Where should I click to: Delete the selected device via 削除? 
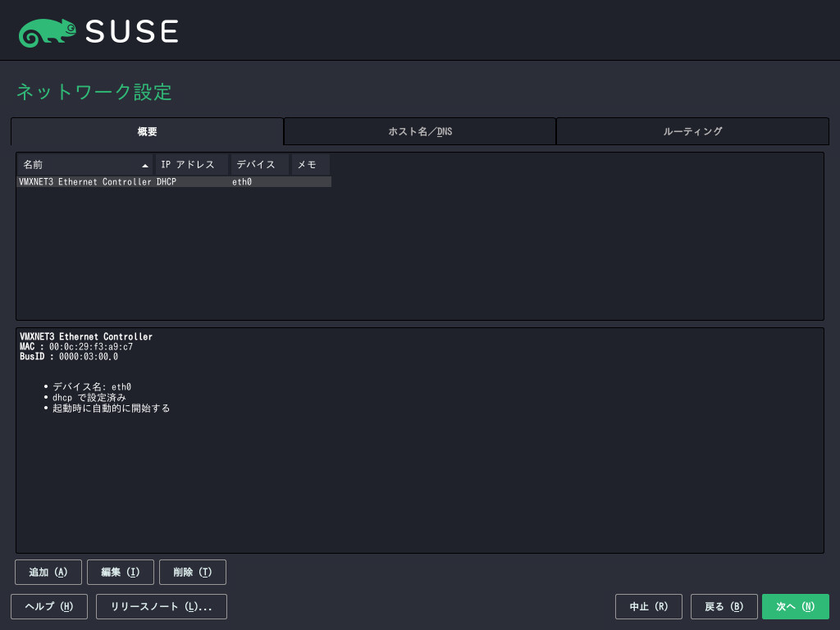point(192,572)
